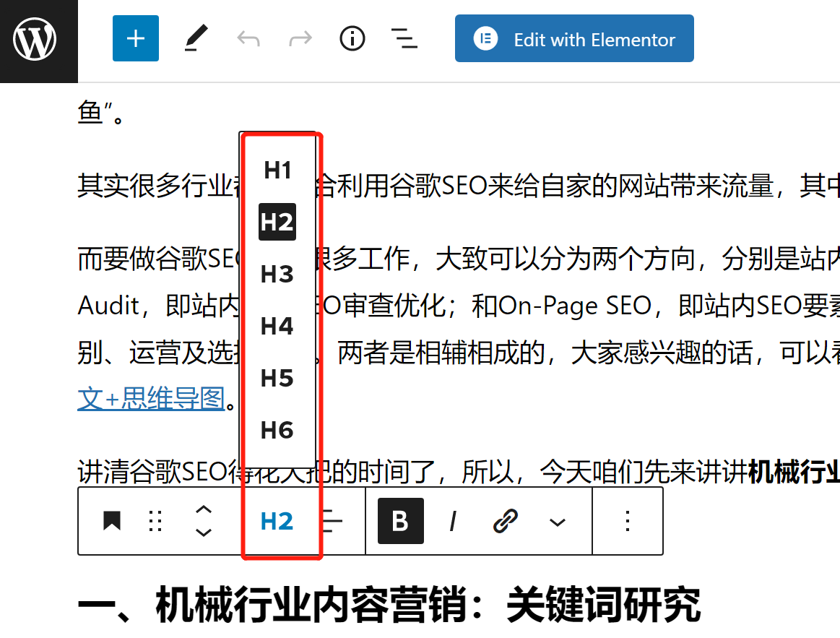Open document details info icon
Screen dimensions: 840x638
[352, 38]
